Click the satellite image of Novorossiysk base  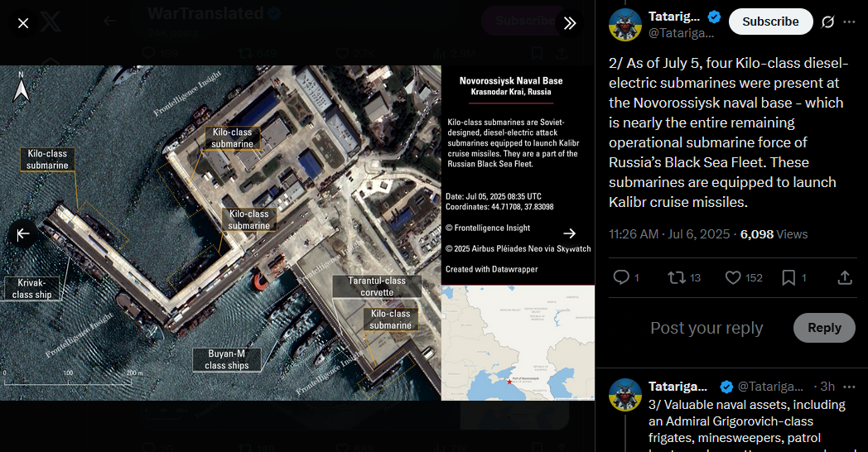click(x=220, y=233)
